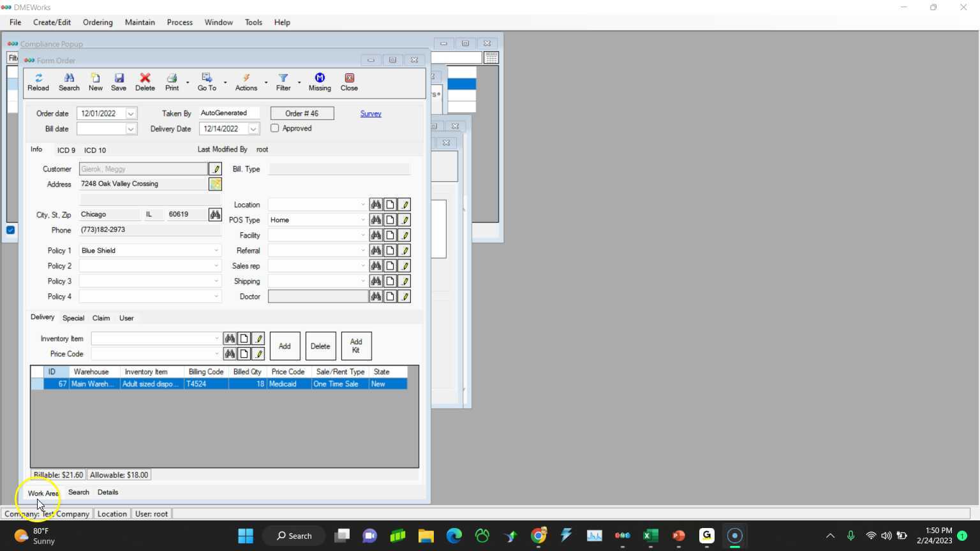This screenshot has height=551, width=980.
Task: Open the Survey link
Action: coord(371,114)
